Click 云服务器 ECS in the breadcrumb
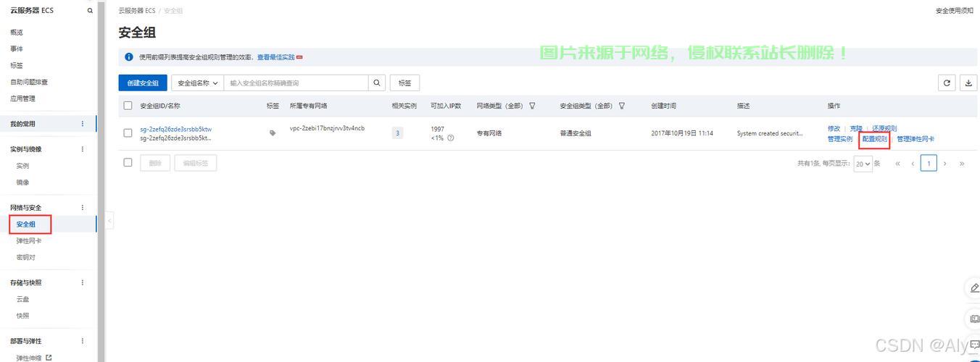The width and height of the screenshot is (980, 362). [x=137, y=11]
